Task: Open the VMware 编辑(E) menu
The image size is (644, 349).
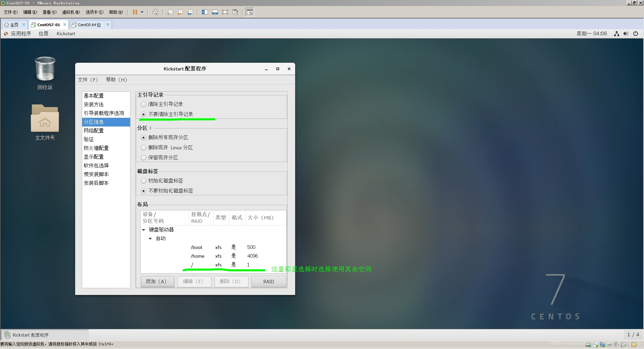Action: (30, 12)
